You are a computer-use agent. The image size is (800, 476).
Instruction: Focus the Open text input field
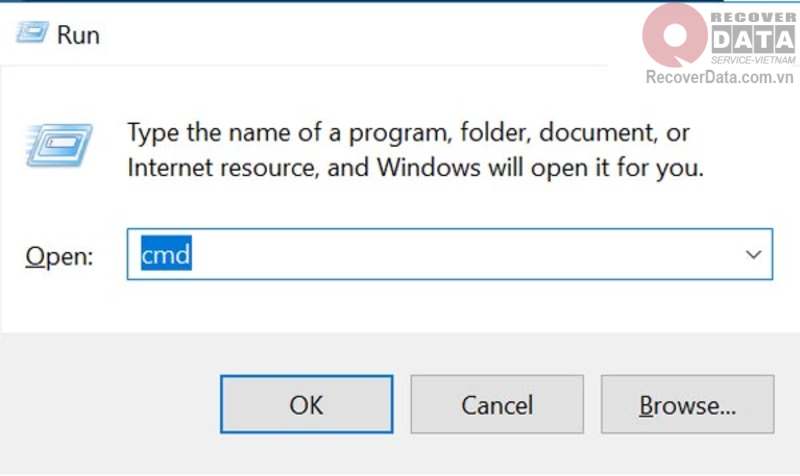[x=440, y=255]
